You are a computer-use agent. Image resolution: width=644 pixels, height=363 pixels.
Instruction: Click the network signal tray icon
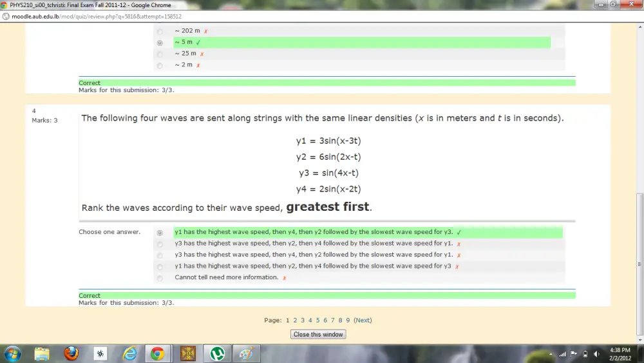[562, 354]
